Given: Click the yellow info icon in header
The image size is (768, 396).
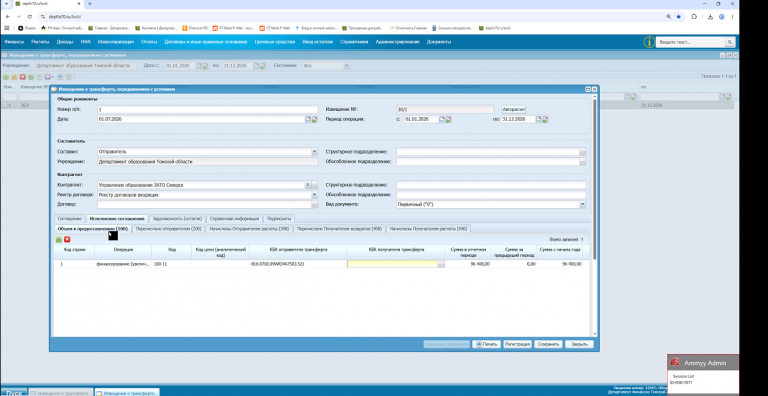Looking at the screenshot, I should [x=649, y=42].
